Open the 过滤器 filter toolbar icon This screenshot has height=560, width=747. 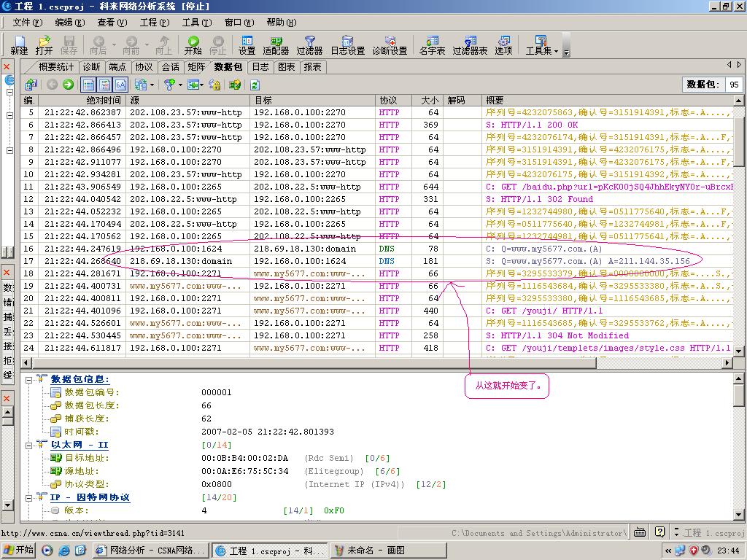tap(309, 45)
